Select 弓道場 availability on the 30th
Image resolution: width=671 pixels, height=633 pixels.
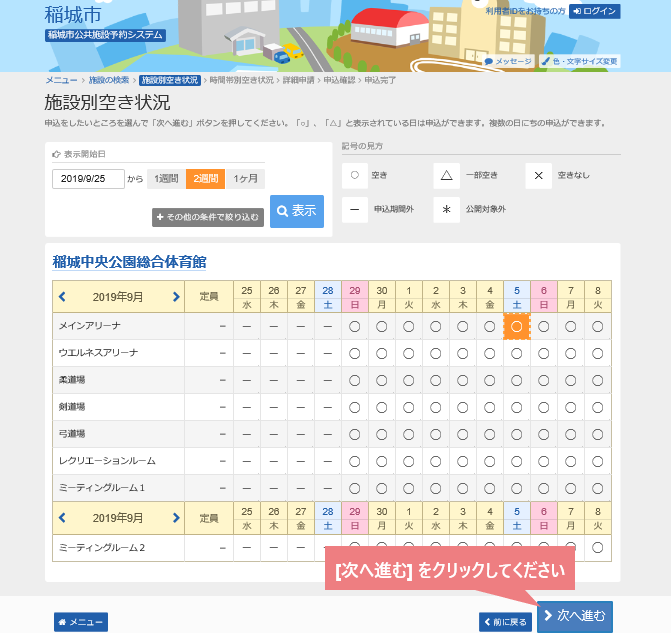point(382,434)
